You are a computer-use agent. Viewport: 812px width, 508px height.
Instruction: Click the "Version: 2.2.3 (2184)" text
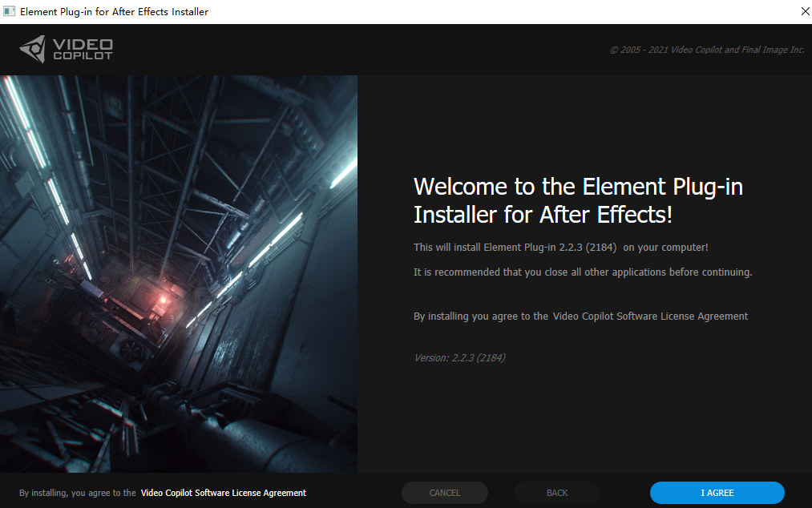point(459,358)
